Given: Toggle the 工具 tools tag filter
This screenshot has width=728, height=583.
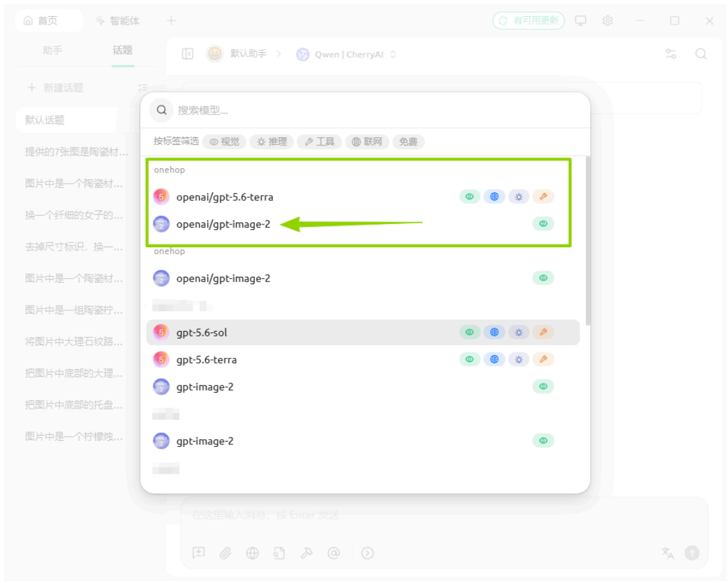Looking at the screenshot, I should (319, 141).
